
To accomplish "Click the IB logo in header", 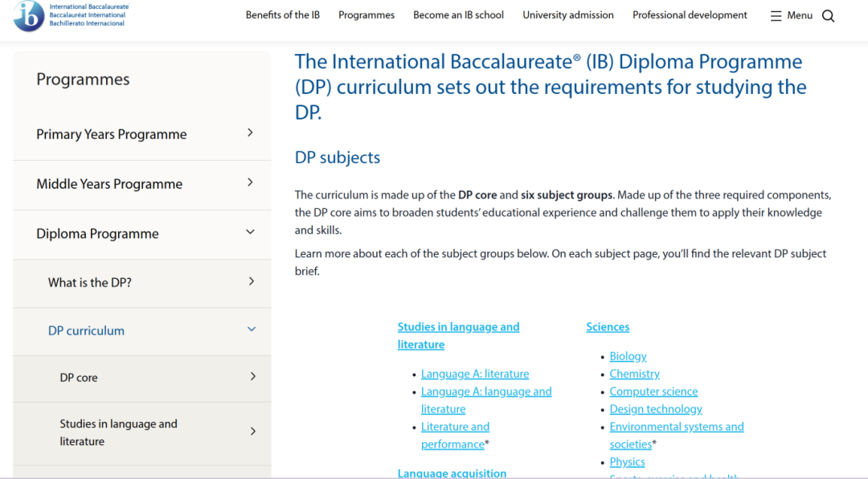I will [x=30, y=16].
